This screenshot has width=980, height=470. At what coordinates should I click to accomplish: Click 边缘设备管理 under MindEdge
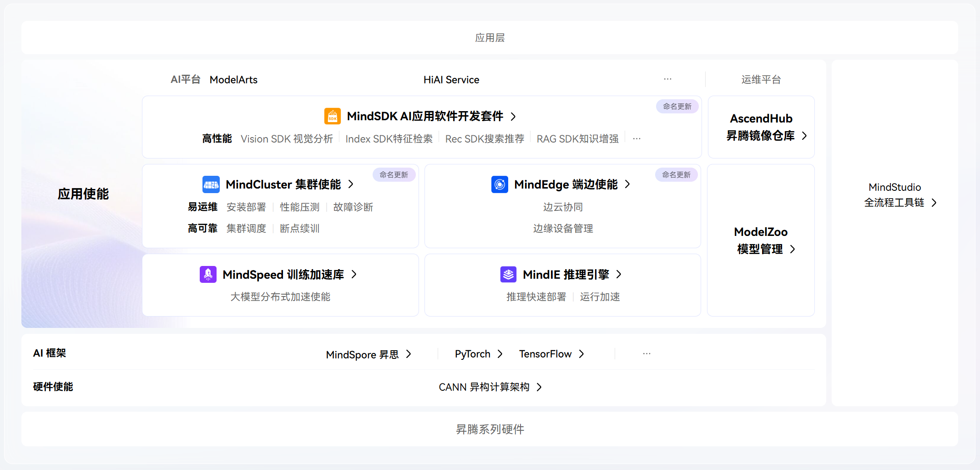click(563, 228)
